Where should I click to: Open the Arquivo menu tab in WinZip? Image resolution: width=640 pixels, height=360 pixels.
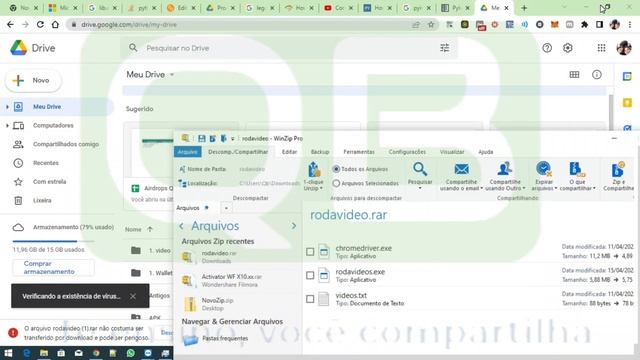pos(187,152)
